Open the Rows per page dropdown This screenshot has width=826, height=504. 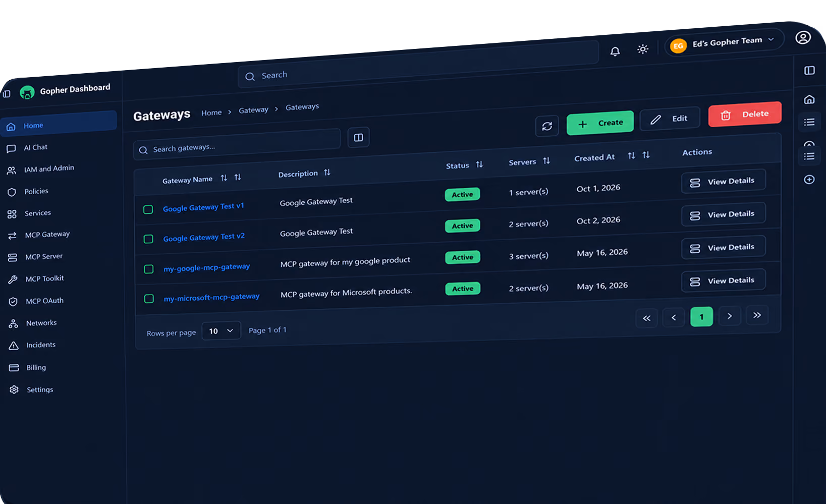[221, 331]
